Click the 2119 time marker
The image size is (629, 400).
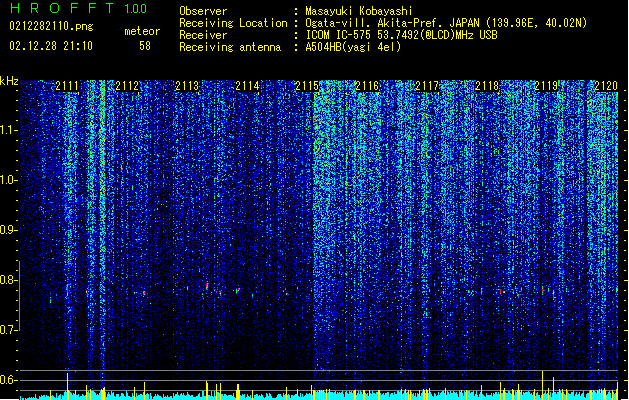pyautogui.click(x=546, y=86)
